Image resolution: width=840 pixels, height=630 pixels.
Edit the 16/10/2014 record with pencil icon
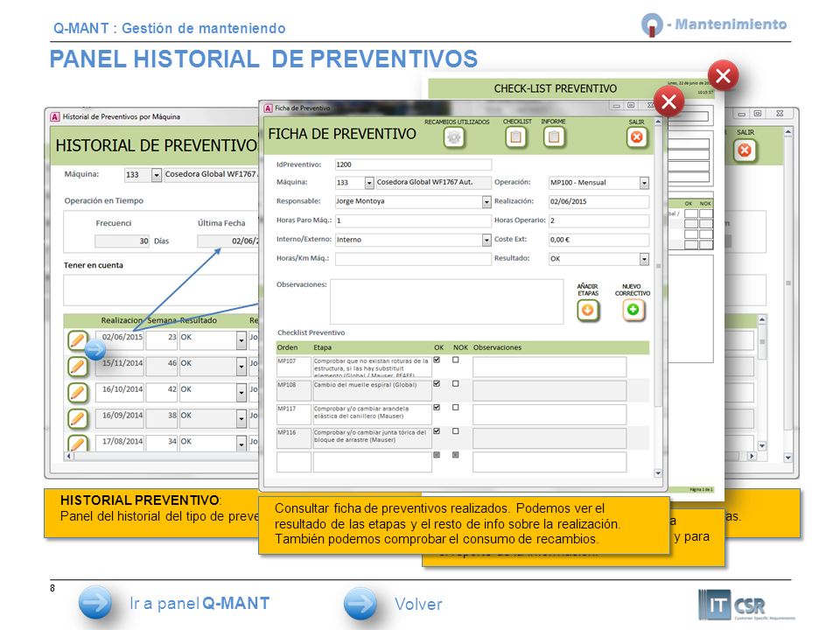(78, 393)
